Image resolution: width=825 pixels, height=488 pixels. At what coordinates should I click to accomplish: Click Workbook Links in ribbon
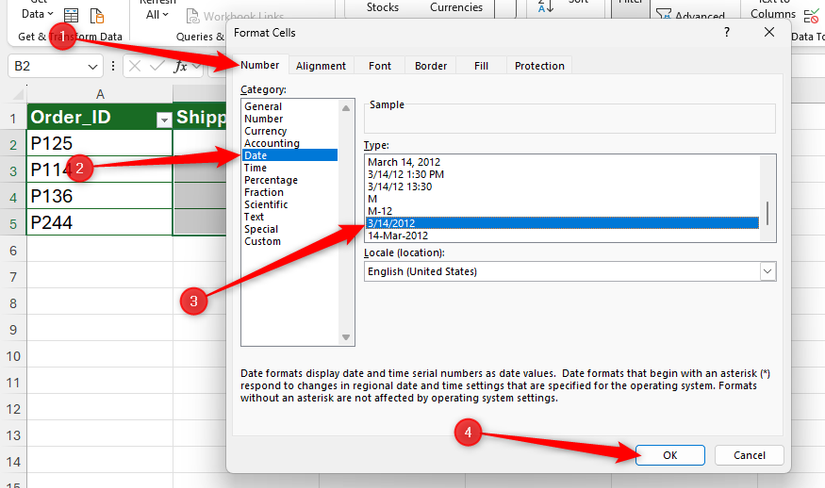235,16
